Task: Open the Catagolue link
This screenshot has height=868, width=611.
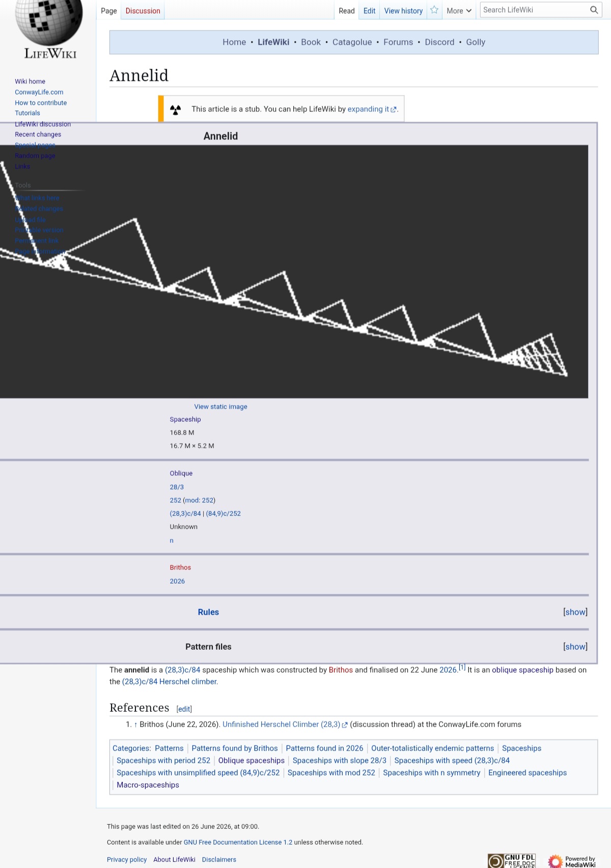Action: (x=352, y=42)
